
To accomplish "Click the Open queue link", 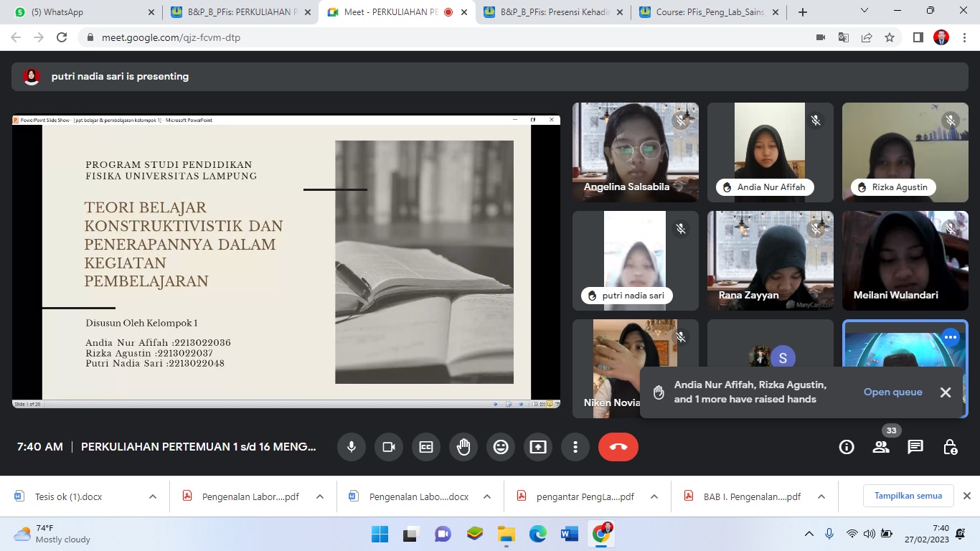I will tap(892, 392).
